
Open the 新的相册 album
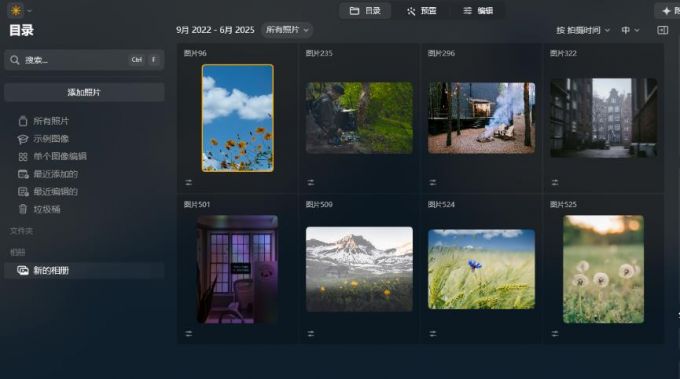click(x=85, y=270)
